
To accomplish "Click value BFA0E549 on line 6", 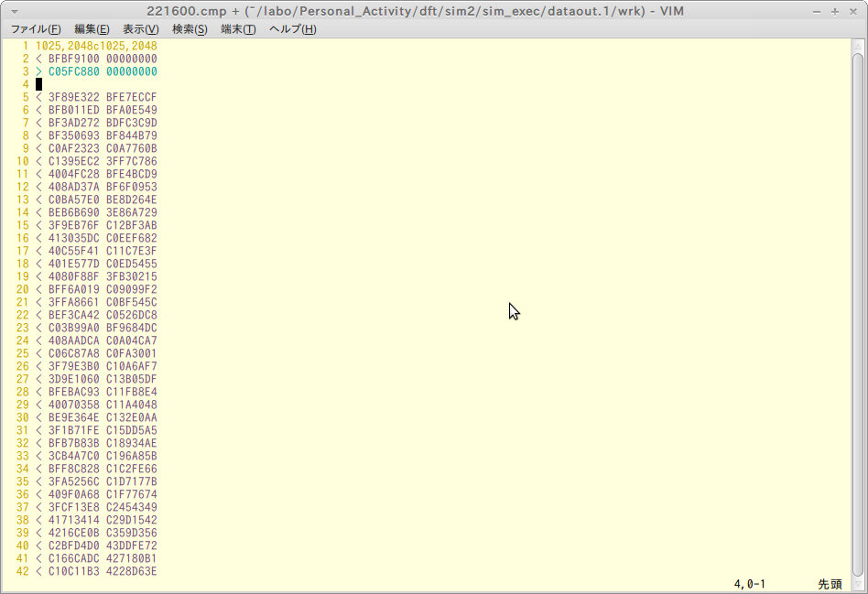I will tap(132, 110).
